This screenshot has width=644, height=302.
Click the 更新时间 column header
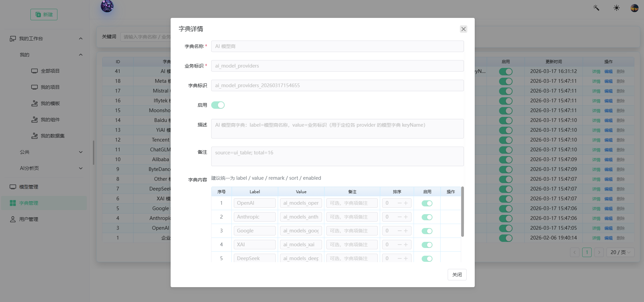(553, 62)
